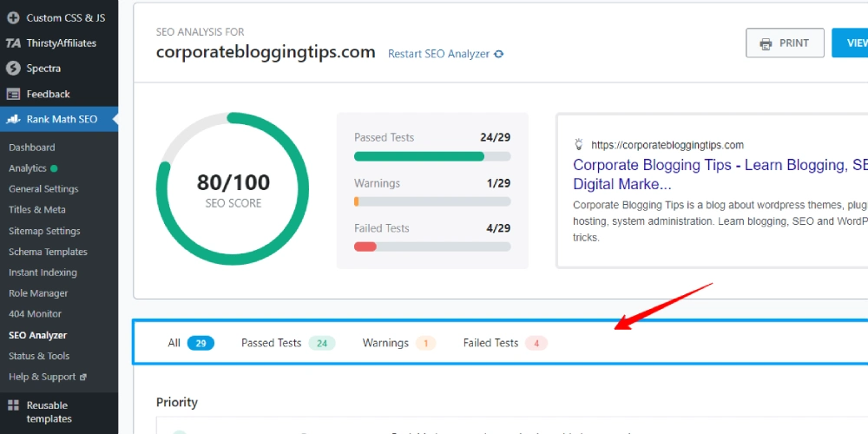The image size is (868, 434).
Task: Open Titles & Meta settings
Action: tap(37, 210)
